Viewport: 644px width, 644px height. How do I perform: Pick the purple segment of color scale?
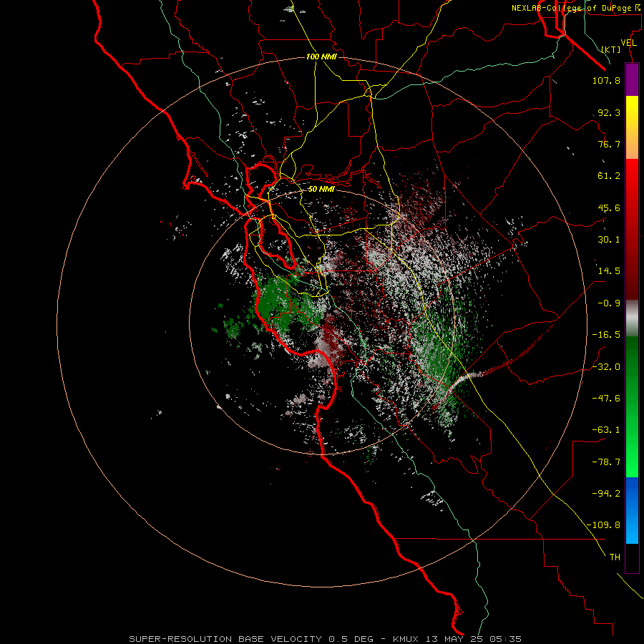click(x=632, y=79)
